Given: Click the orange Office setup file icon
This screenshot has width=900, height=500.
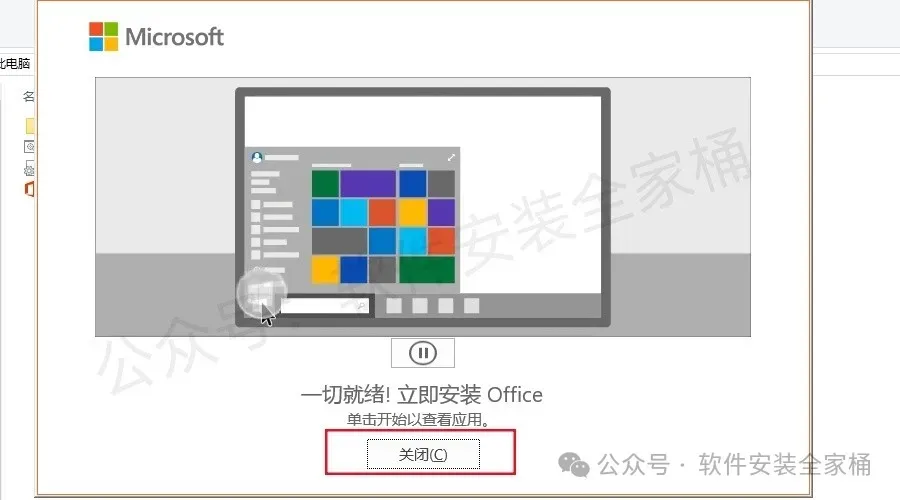Looking at the screenshot, I should tap(29, 188).
